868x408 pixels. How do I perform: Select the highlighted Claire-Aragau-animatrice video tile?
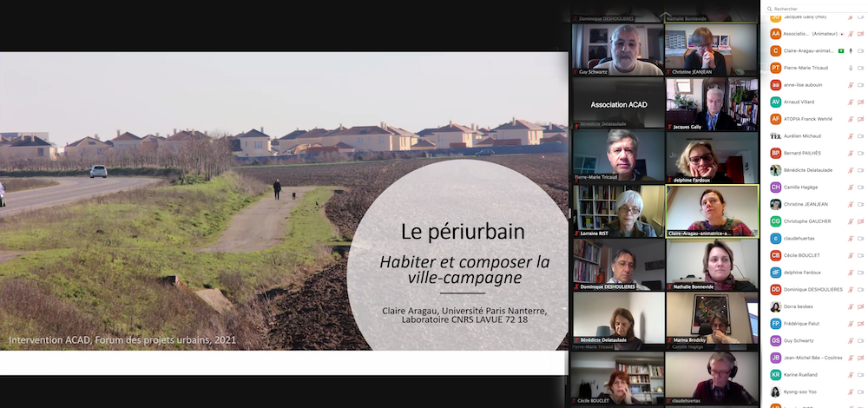click(x=712, y=211)
